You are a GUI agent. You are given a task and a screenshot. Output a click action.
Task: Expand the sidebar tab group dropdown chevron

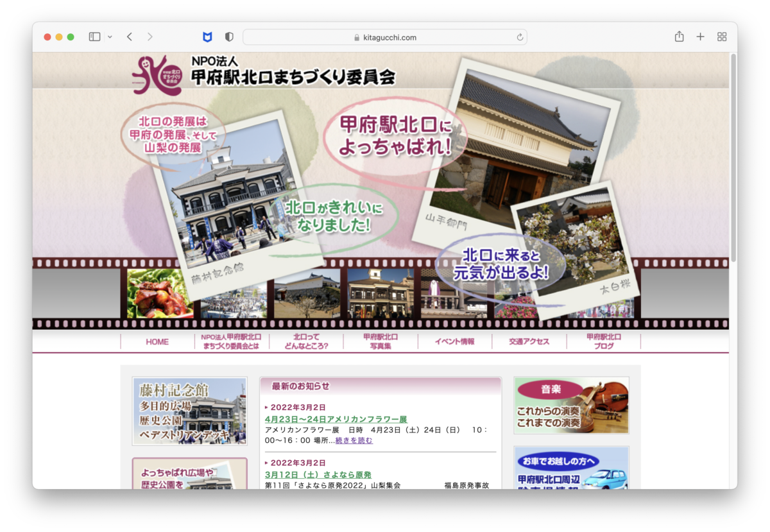point(110,37)
